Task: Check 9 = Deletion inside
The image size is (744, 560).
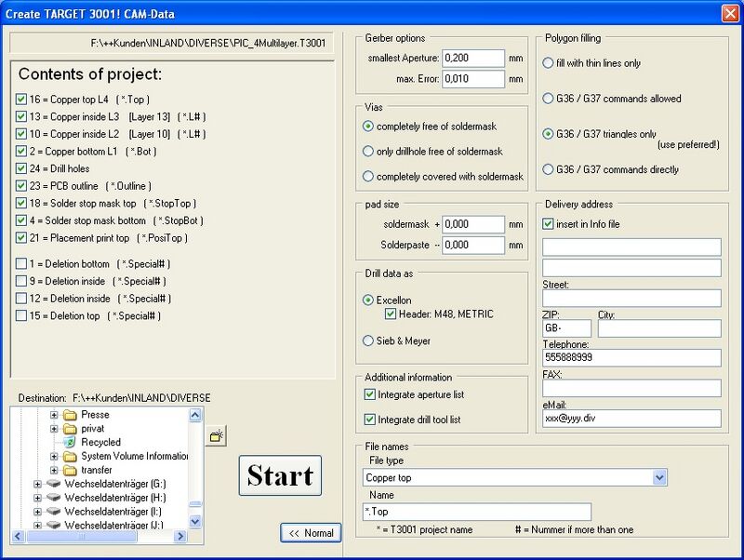Action: pos(20,281)
